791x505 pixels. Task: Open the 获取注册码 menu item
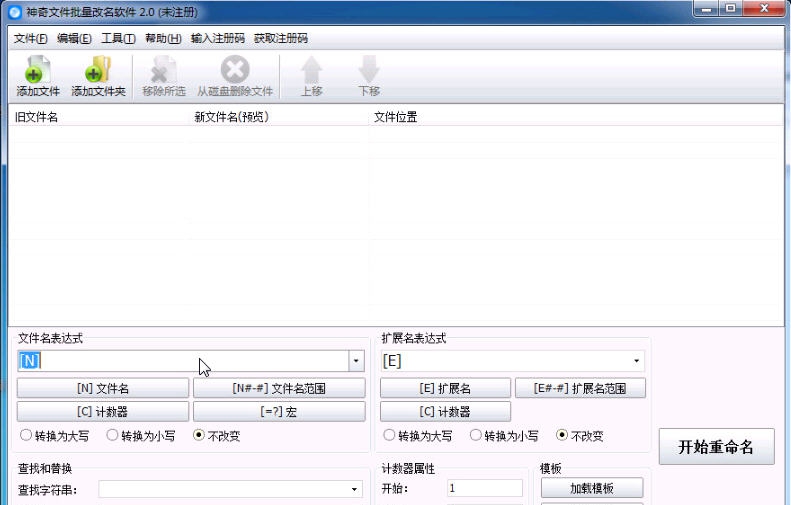pos(280,38)
